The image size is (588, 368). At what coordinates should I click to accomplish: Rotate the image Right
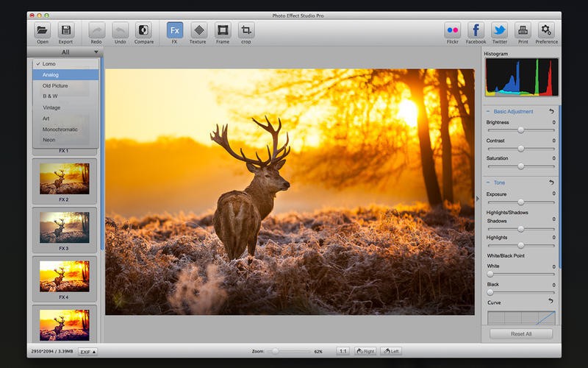tap(365, 352)
